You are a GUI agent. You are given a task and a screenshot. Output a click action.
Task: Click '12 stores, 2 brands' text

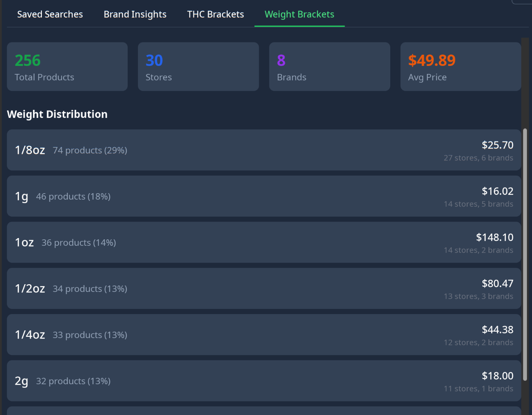pyautogui.click(x=479, y=342)
